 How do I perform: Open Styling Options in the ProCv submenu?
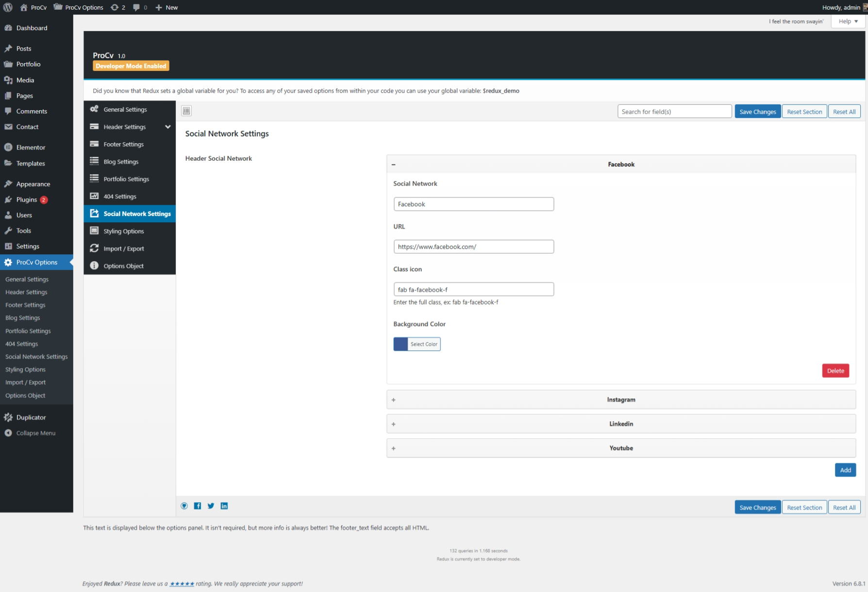(25, 369)
